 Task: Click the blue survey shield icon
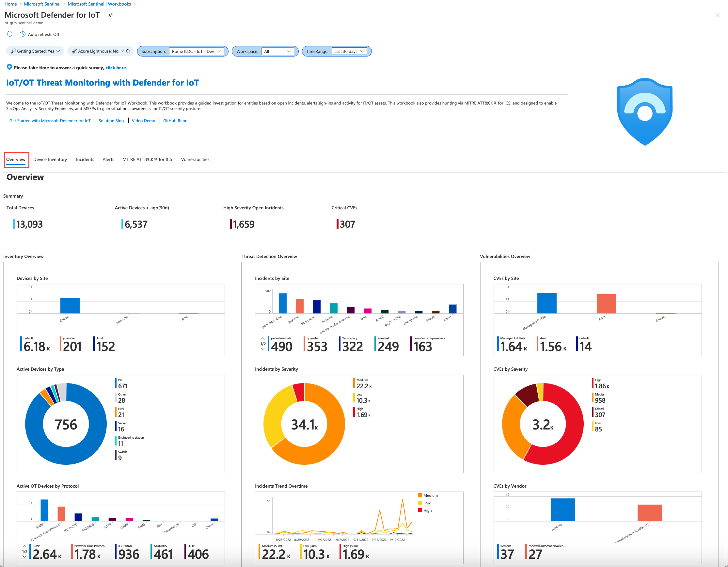(x=9, y=67)
